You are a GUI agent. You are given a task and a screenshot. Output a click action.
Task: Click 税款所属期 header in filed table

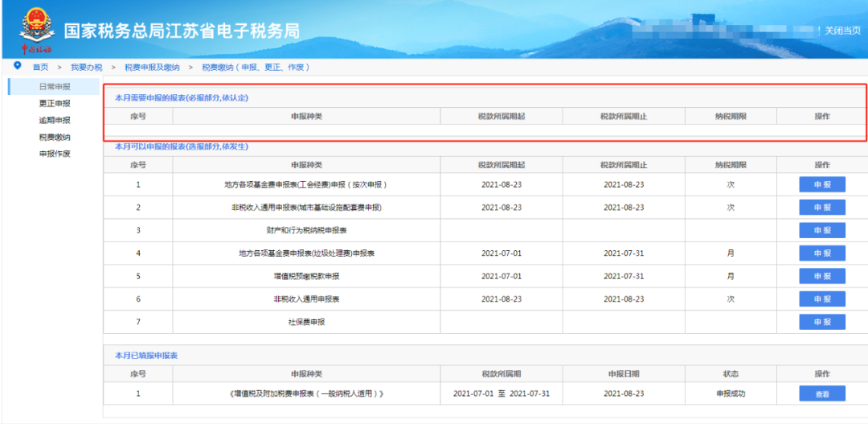501,374
